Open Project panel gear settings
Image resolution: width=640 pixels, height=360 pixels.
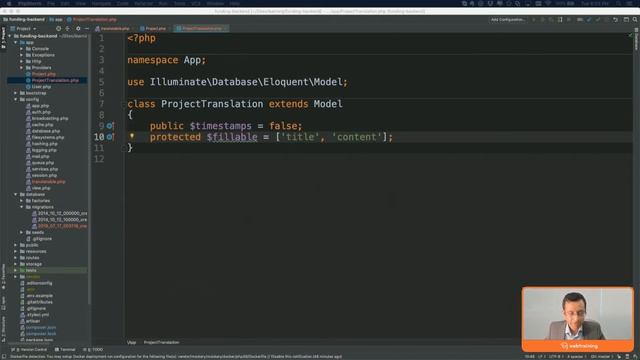(78, 29)
